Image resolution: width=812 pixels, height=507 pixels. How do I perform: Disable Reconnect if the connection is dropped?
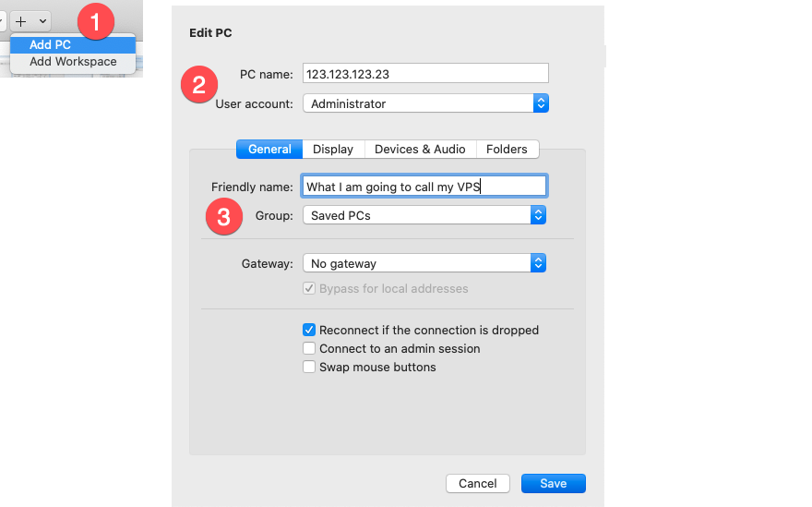(309, 330)
